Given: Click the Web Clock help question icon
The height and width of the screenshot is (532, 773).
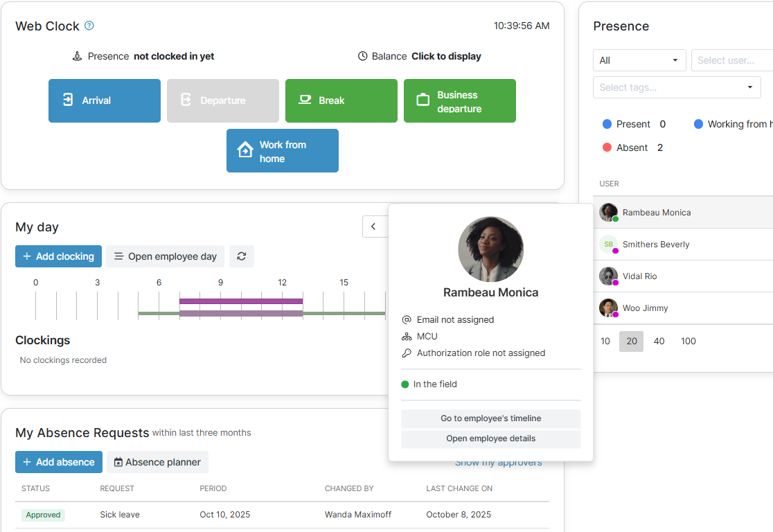Looking at the screenshot, I should point(89,26).
